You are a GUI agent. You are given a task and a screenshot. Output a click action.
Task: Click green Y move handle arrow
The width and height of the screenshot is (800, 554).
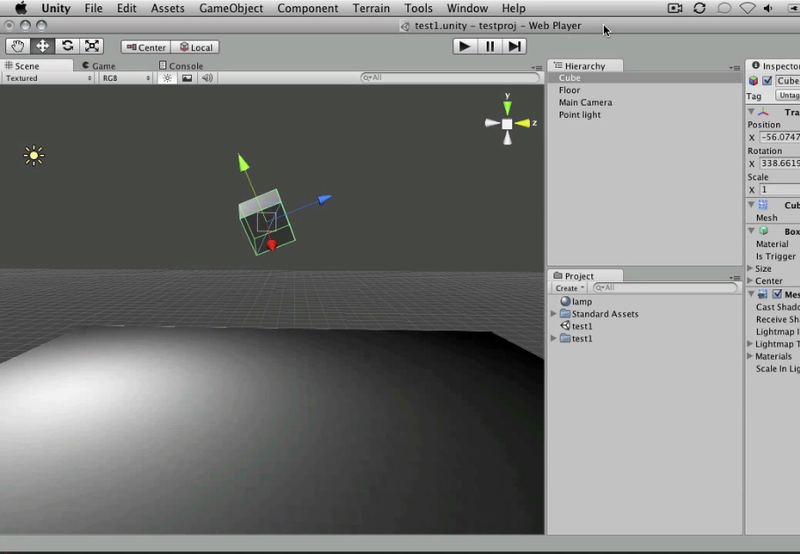point(243,163)
